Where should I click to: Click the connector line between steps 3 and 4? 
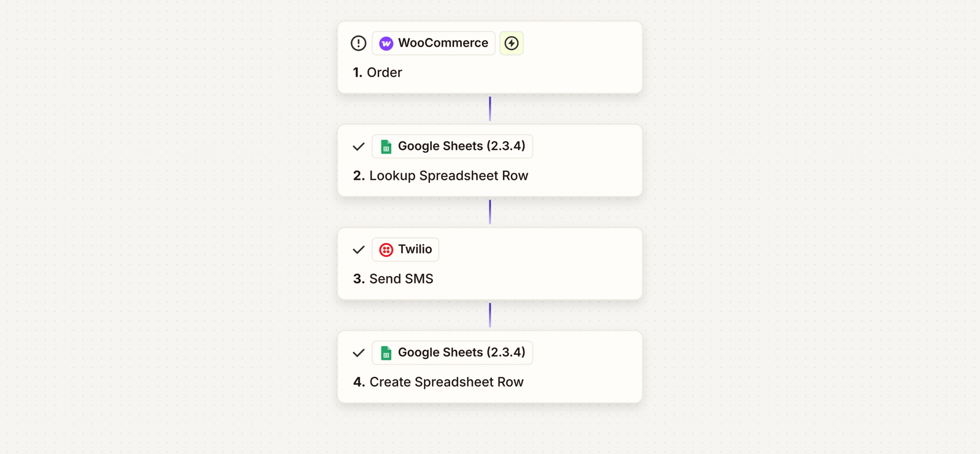tap(490, 315)
